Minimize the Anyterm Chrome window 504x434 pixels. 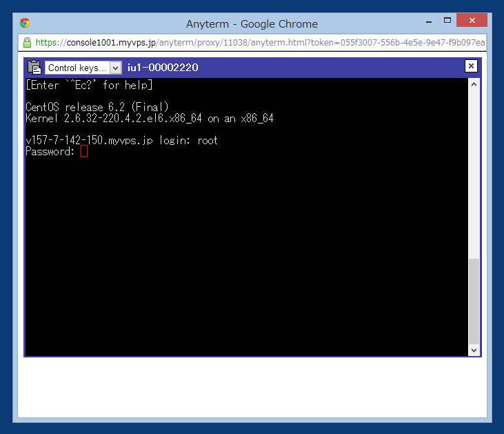[429, 21]
